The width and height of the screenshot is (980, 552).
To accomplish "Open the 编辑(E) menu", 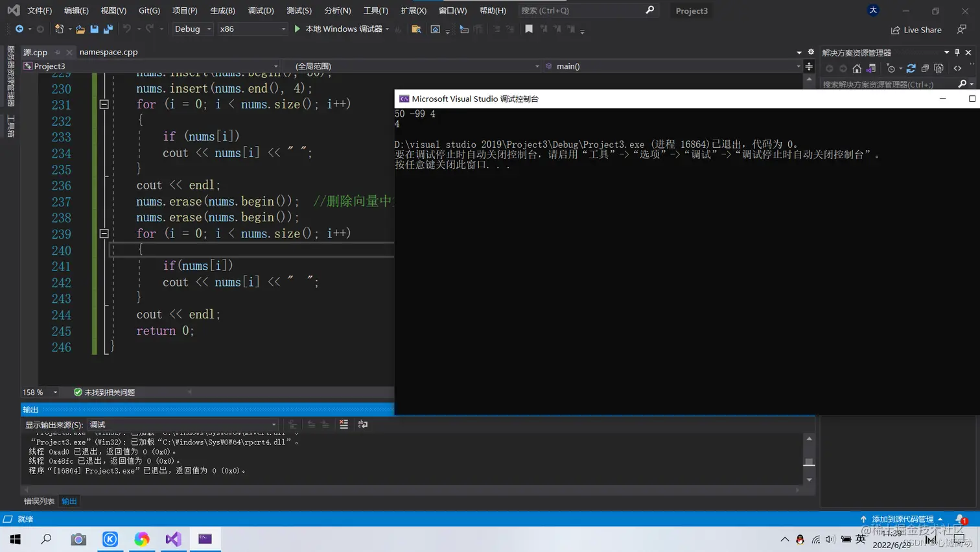I will 76,10.
